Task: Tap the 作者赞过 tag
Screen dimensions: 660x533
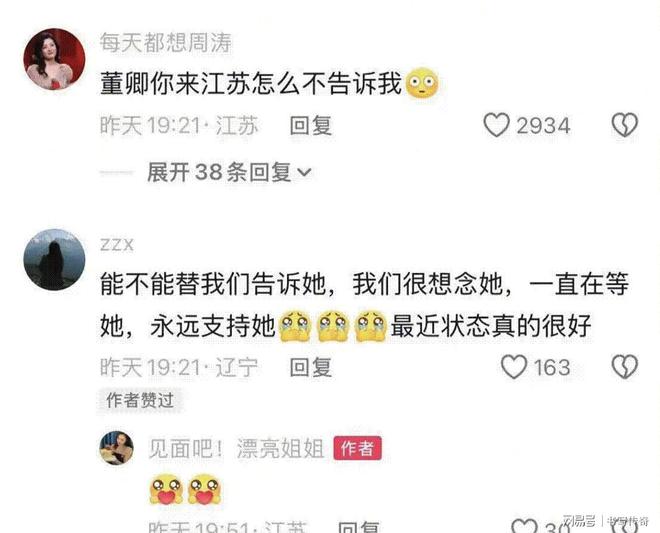Action: [140, 400]
